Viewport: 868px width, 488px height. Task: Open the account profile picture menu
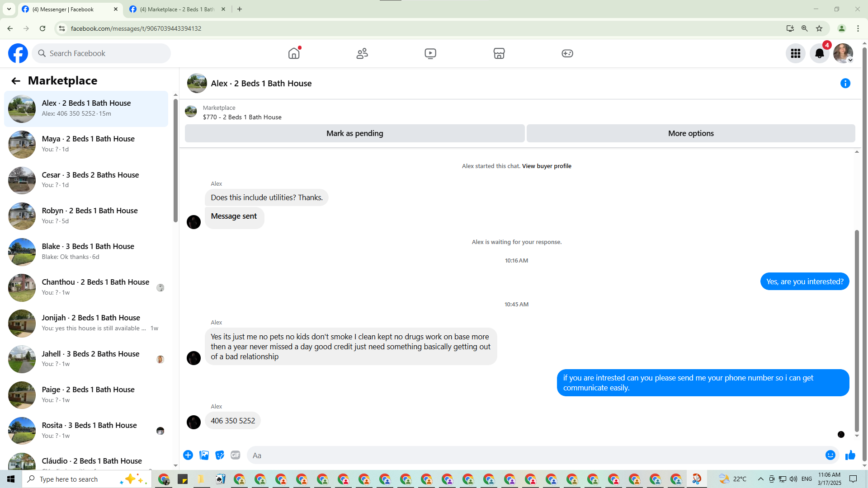click(x=843, y=53)
